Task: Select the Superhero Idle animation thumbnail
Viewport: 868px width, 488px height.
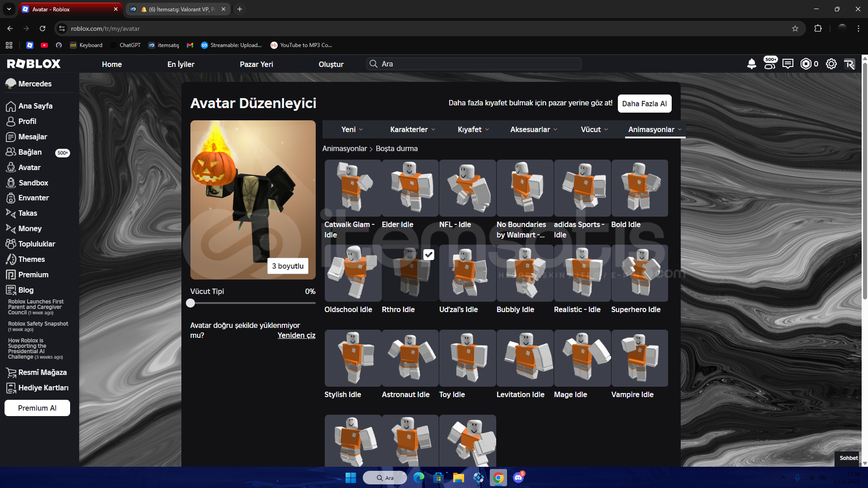Action: [x=639, y=273]
